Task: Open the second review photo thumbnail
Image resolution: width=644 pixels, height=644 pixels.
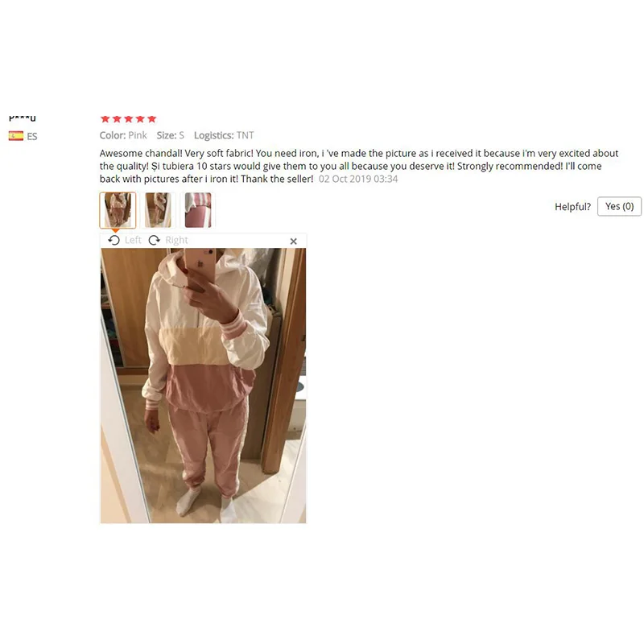Action: pos(158,210)
